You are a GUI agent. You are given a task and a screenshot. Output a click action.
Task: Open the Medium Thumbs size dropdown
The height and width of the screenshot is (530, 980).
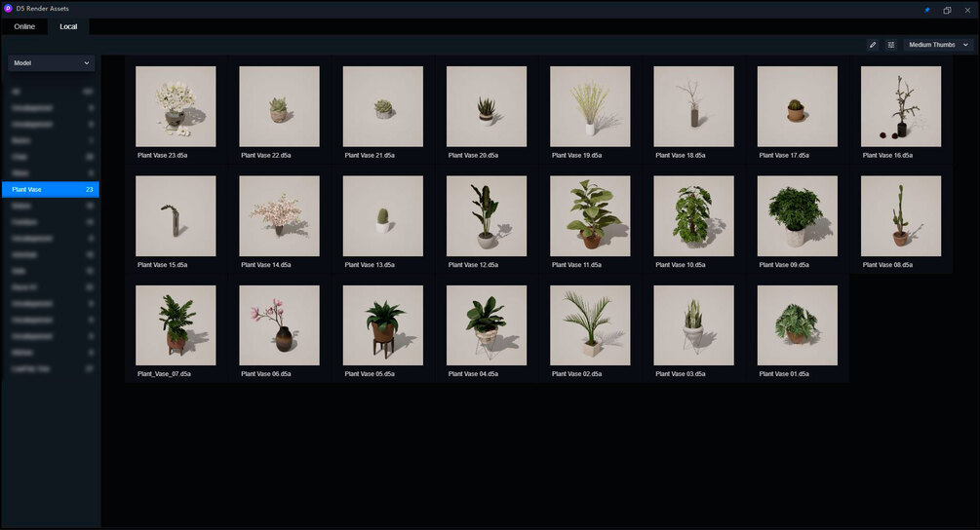pyautogui.click(x=938, y=45)
